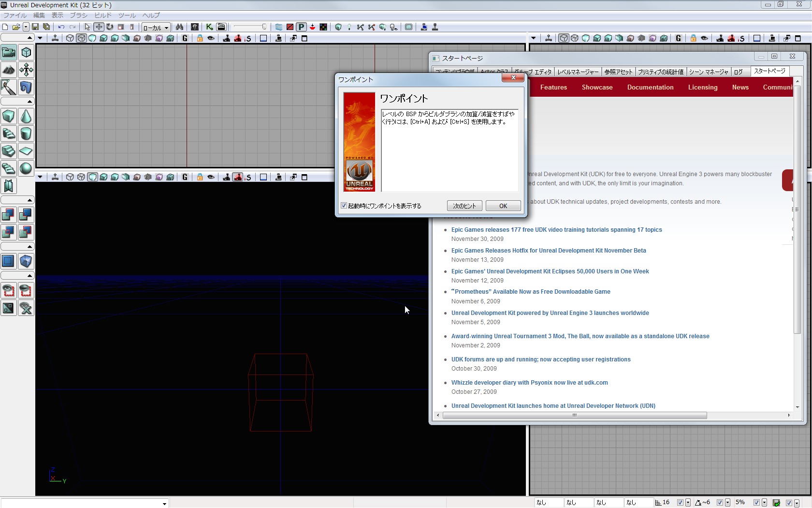This screenshot has width=812, height=508.
Task: Open Kismet with the green K icon
Action: (209, 27)
